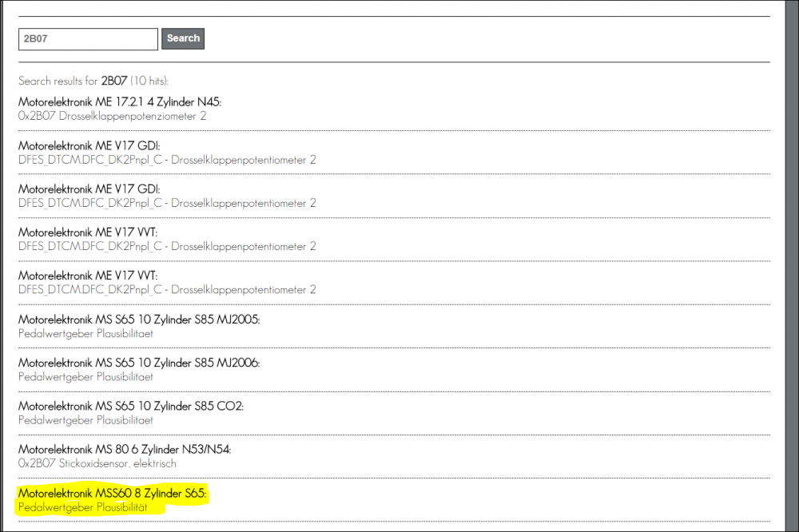Click Pedalwertgeber Plausibilitaet under S85 MJ2006
This screenshot has width=799, height=532.
pyautogui.click(x=85, y=377)
